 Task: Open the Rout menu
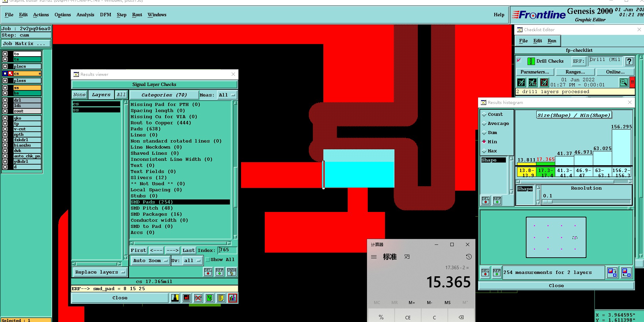click(137, 15)
